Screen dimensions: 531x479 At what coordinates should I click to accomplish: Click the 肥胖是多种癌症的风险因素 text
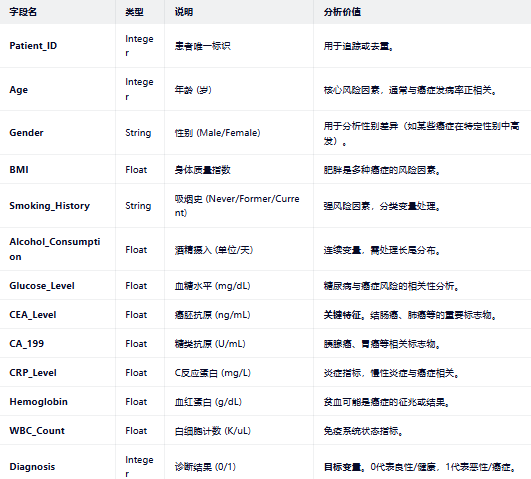(382, 170)
